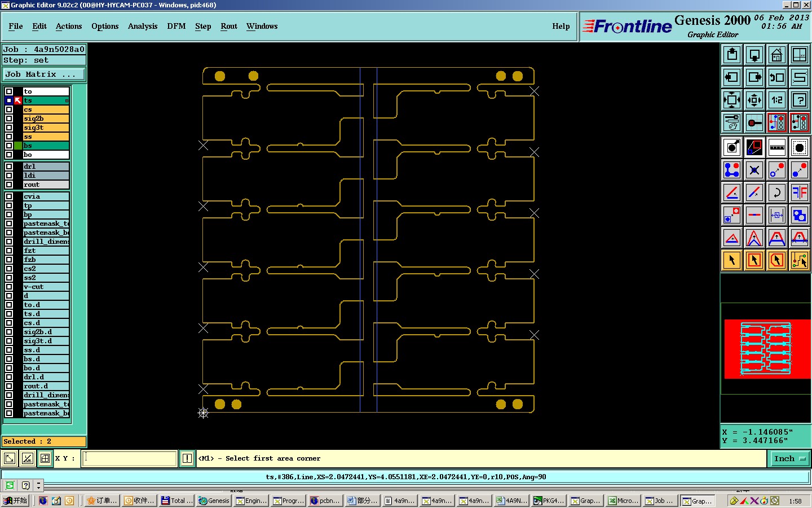
Task: Open the Edit menu
Action: pos(39,26)
